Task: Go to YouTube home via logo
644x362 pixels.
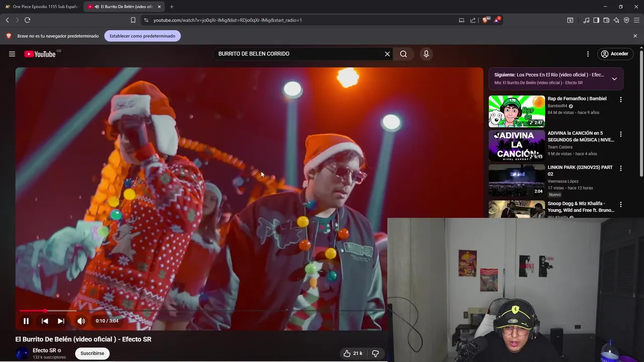Action: point(40,54)
